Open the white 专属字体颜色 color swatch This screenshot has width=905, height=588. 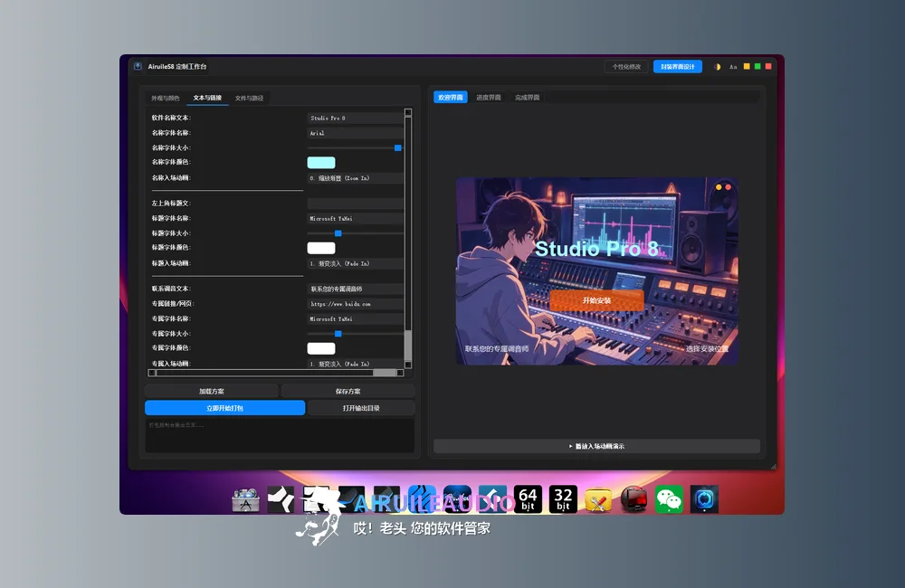tap(321, 348)
